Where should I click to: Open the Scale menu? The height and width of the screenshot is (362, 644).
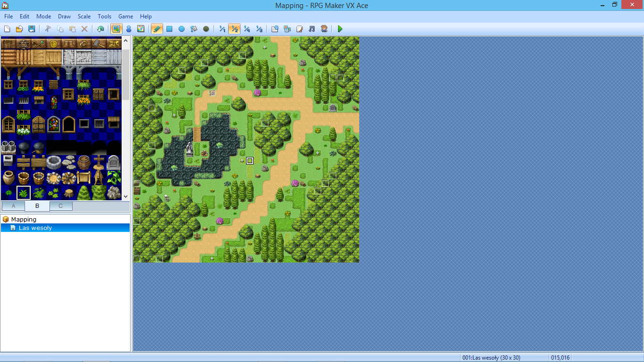pyautogui.click(x=84, y=16)
